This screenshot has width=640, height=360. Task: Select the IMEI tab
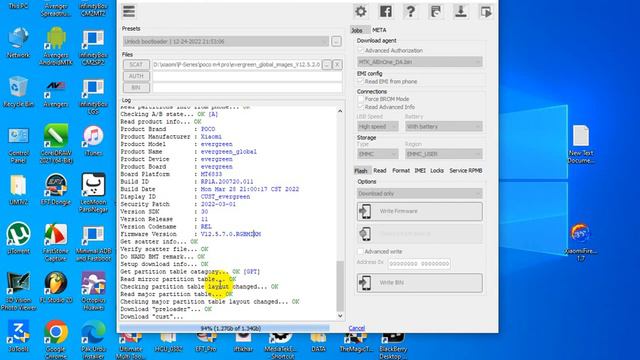(x=420, y=171)
